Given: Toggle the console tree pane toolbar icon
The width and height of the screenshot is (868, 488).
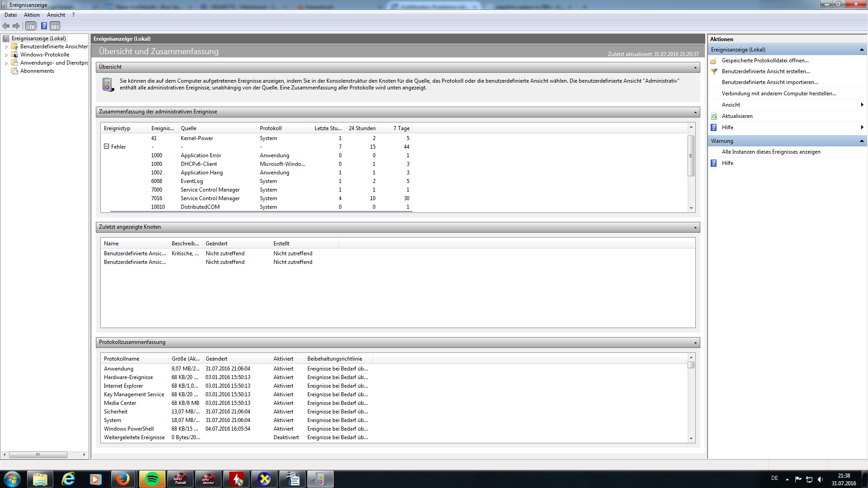Looking at the screenshot, I should pyautogui.click(x=30, y=26).
